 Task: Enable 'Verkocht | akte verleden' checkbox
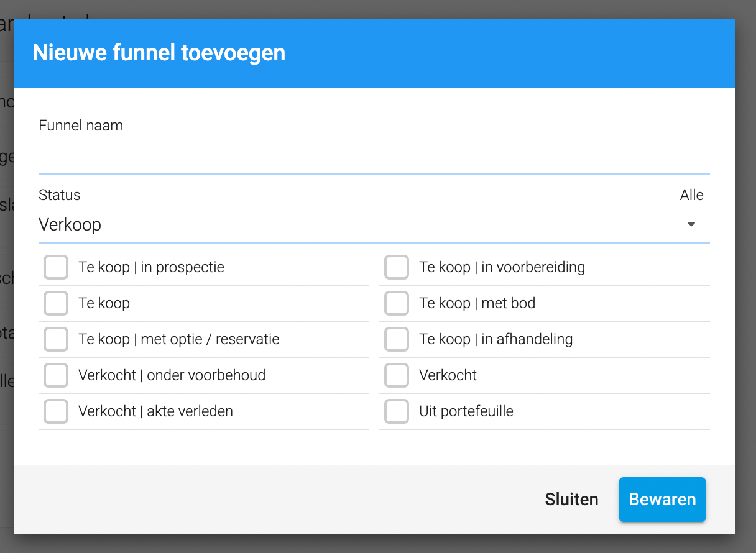point(56,412)
